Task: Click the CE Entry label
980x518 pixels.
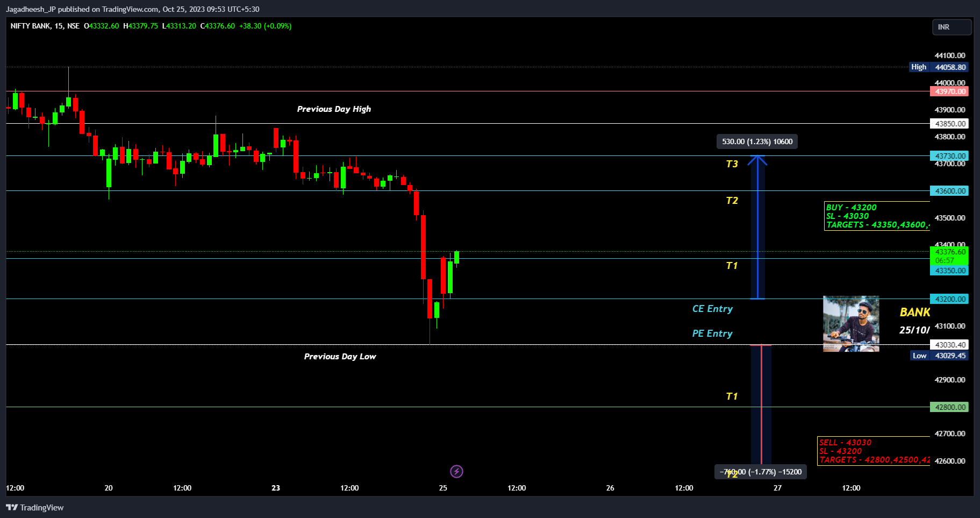Action: (x=712, y=309)
